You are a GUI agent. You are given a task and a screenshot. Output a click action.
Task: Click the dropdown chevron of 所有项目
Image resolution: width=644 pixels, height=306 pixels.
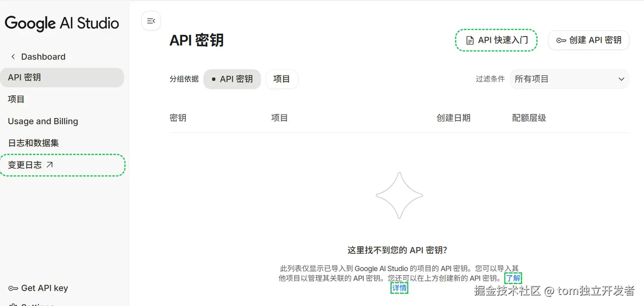pyautogui.click(x=621, y=79)
